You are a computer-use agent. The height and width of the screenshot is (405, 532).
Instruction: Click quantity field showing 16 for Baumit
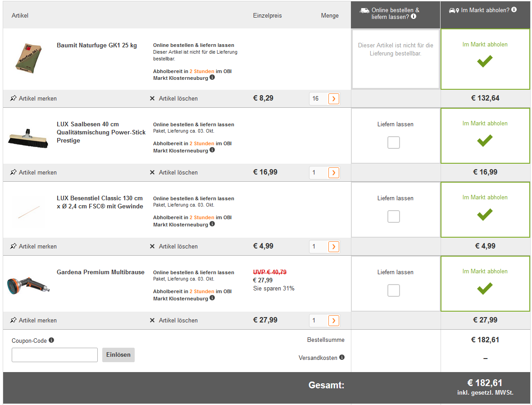318,98
